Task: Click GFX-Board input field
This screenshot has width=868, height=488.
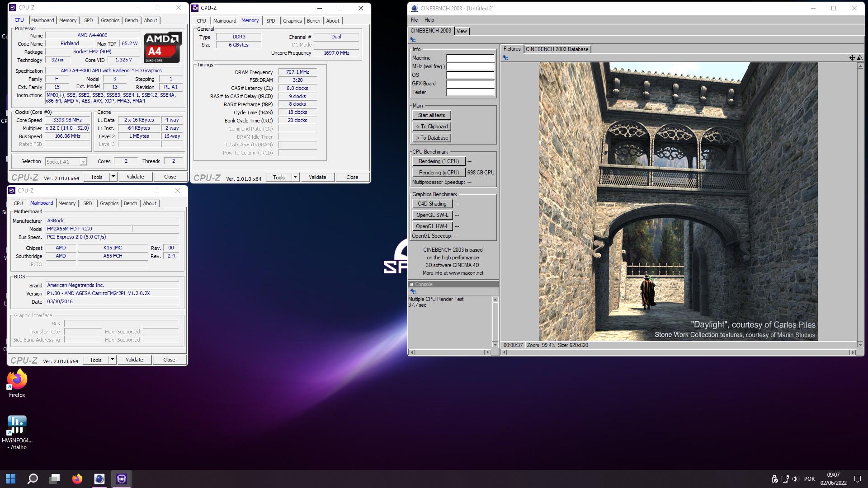Action: click(x=470, y=84)
